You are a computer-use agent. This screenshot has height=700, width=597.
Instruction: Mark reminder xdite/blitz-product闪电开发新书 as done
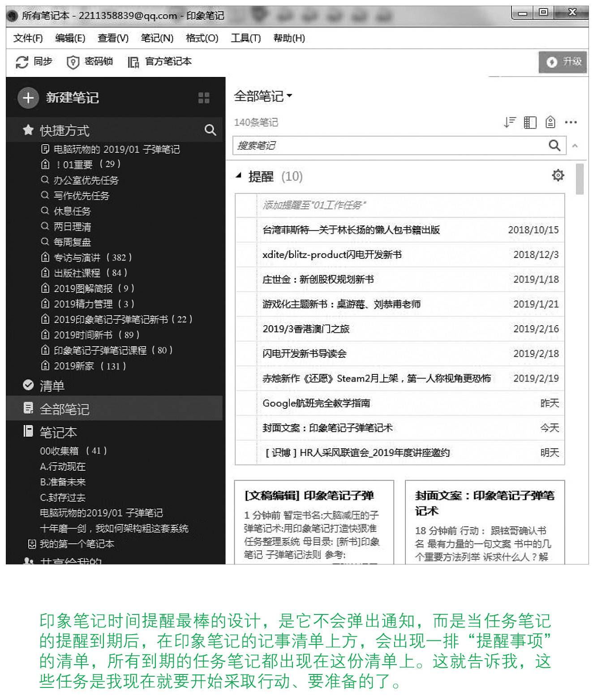246,255
